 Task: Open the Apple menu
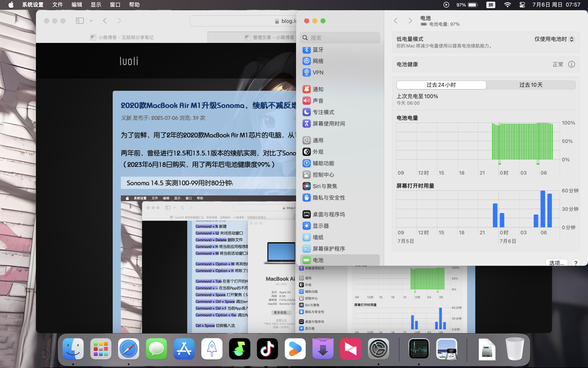point(11,5)
